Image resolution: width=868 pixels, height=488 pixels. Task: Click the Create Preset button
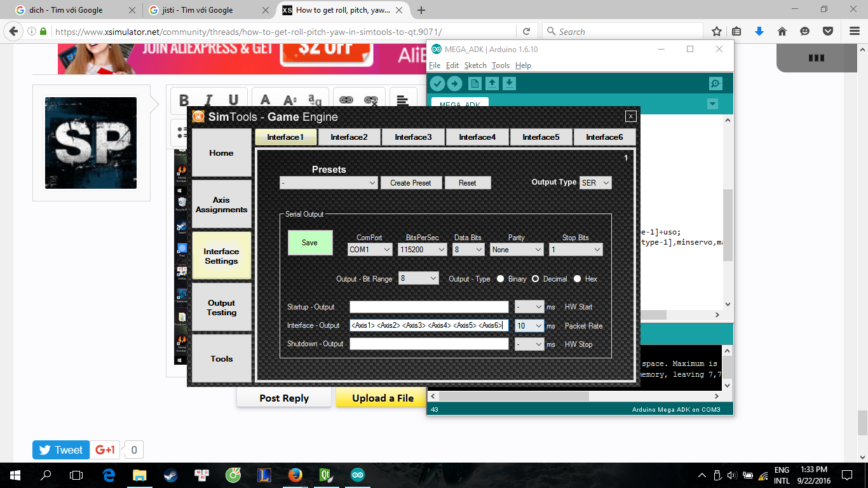tap(410, 182)
